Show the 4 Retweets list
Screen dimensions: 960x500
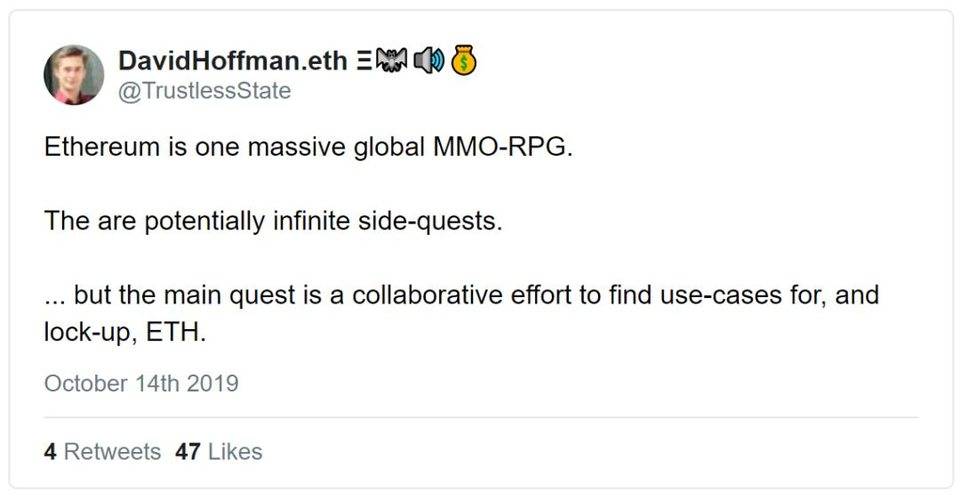[102, 451]
